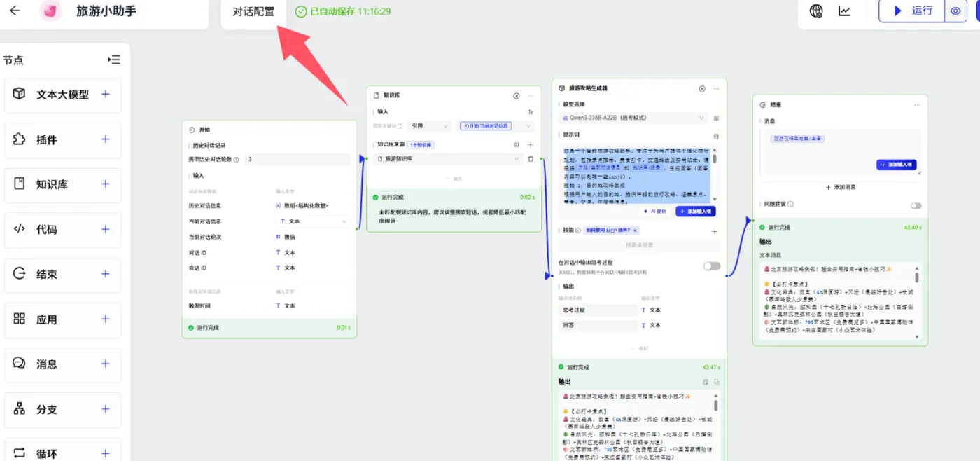The height and width of the screenshot is (461, 980).
Task: Show info for 技能
Action: [x=577, y=230]
